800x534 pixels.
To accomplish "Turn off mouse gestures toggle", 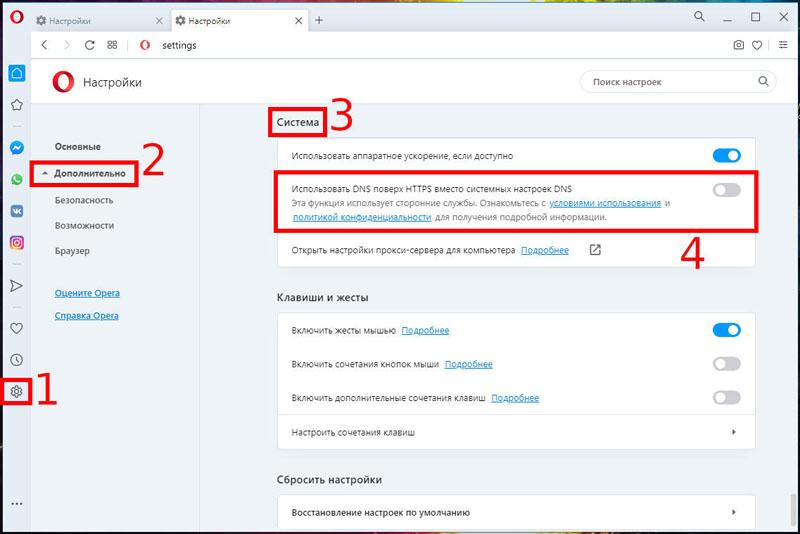I will point(727,330).
